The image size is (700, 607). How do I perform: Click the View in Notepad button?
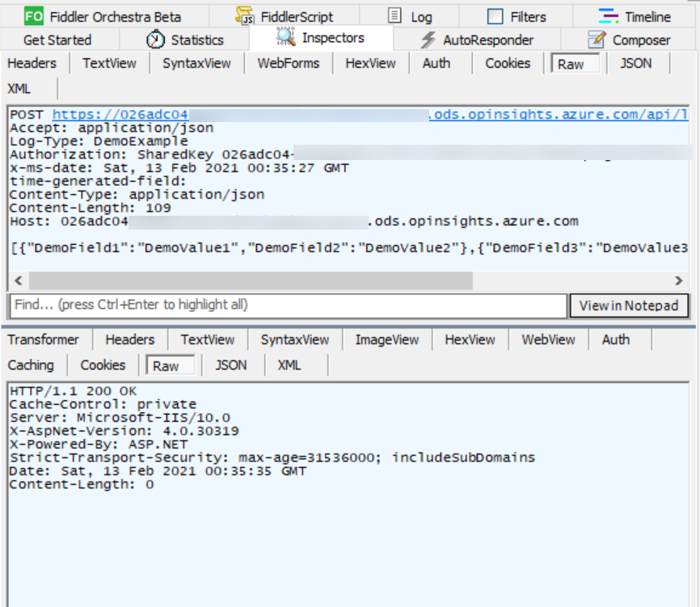click(x=629, y=306)
